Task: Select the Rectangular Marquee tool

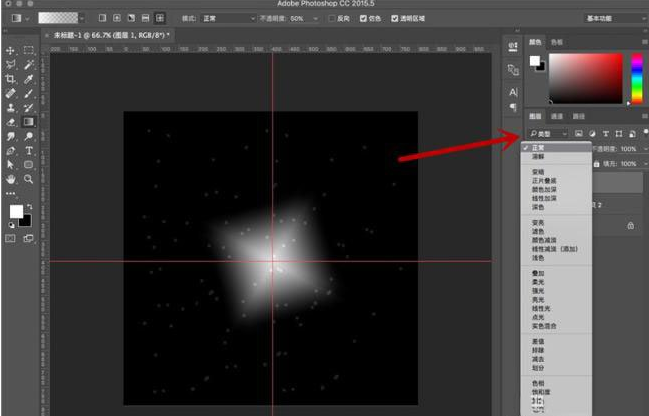Action: pyautogui.click(x=29, y=50)
